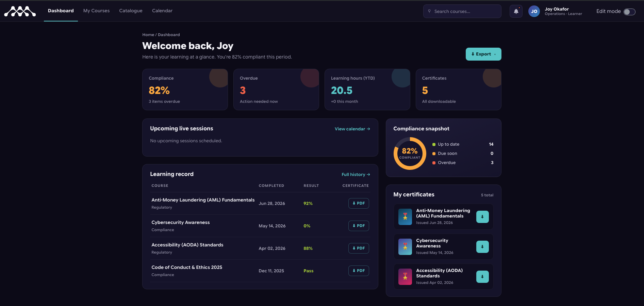
Task: Click the RESULT column header
Action: (311, 186)
